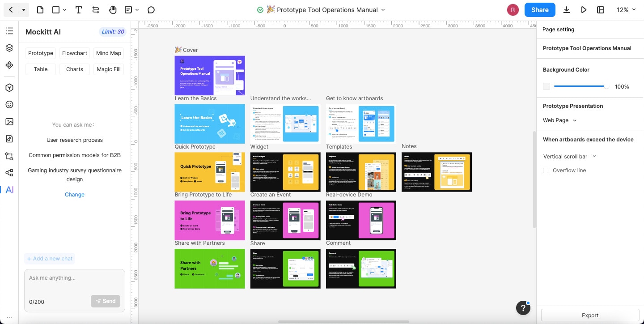This screenshot has width=644, height=324.
Task: Go back using the top-left arrow
Action: [x=11, y=10]
